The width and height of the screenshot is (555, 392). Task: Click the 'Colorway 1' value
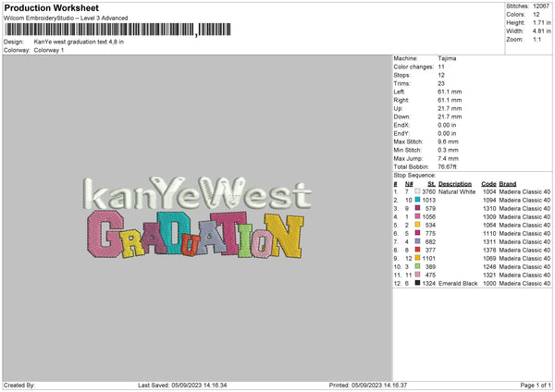pos(49,50)
